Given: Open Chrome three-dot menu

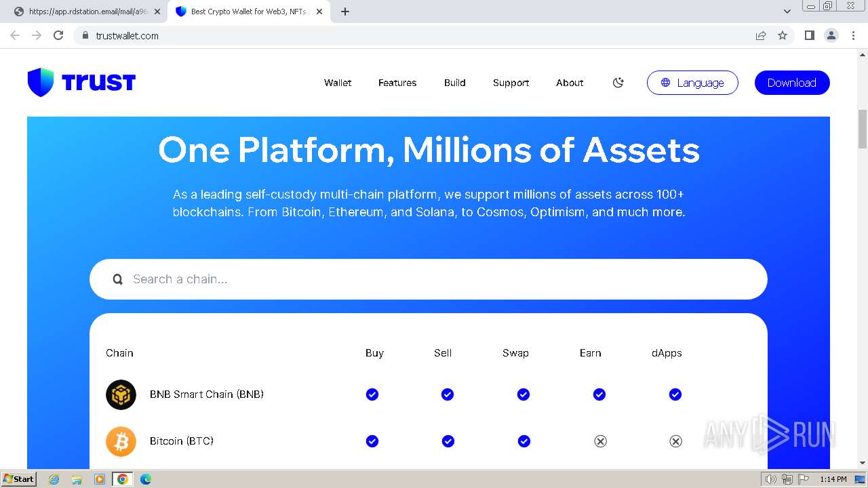Looking at the screenshot, I should click(854, 35).
